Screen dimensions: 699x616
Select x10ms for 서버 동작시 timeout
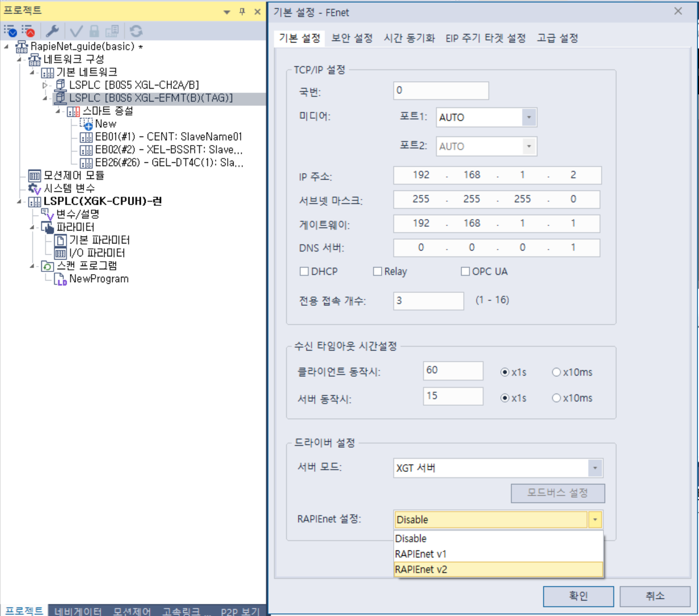[x=557, y=398]
